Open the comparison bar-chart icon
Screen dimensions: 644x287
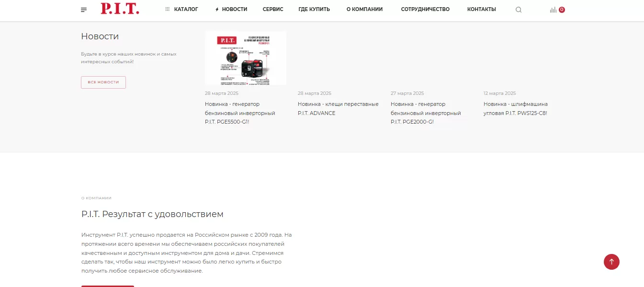click(553, 10)
